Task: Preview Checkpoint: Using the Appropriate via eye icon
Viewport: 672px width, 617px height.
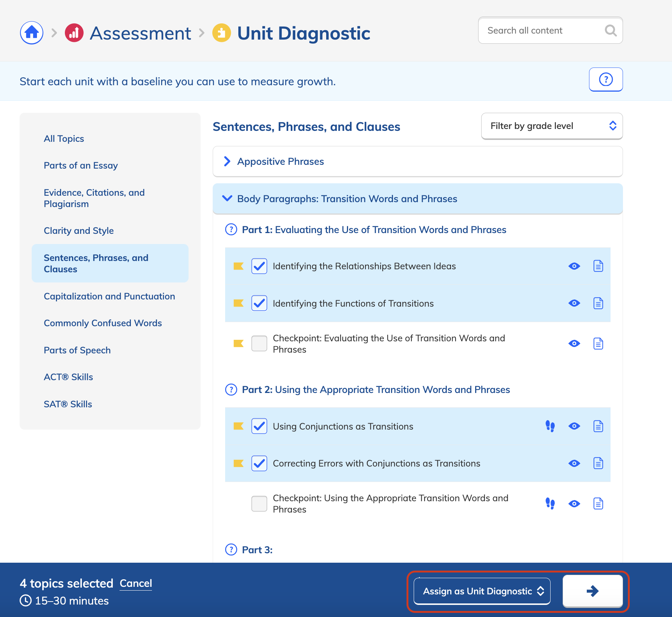Action: pos(574,503)
